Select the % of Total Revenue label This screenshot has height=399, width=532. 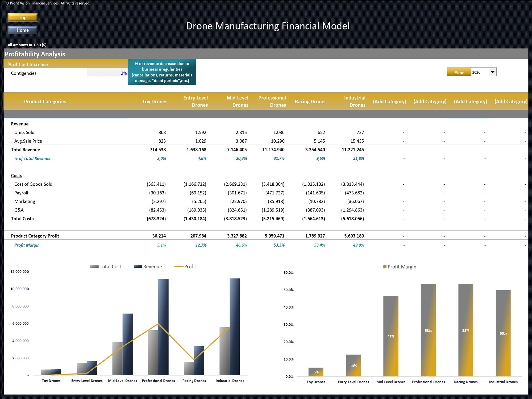pyautogui.click(x=32, y=158)
